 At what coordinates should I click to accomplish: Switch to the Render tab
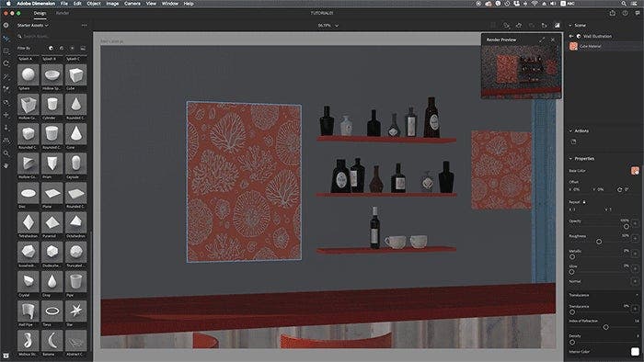coord(63,13)
